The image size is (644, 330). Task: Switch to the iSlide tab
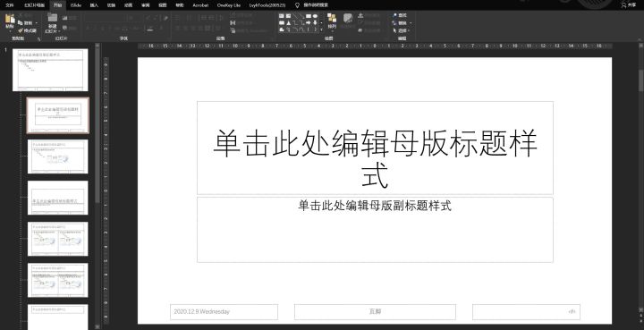(75, 5)
